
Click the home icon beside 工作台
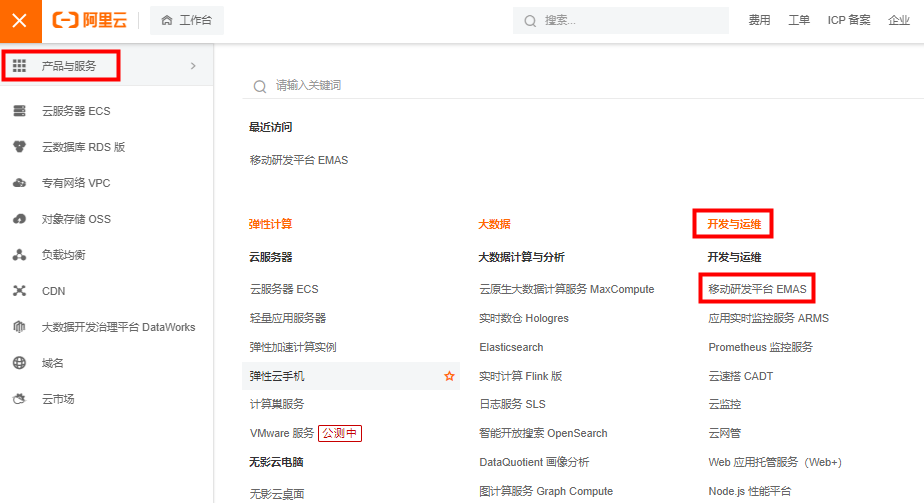(x=167, y=21)
